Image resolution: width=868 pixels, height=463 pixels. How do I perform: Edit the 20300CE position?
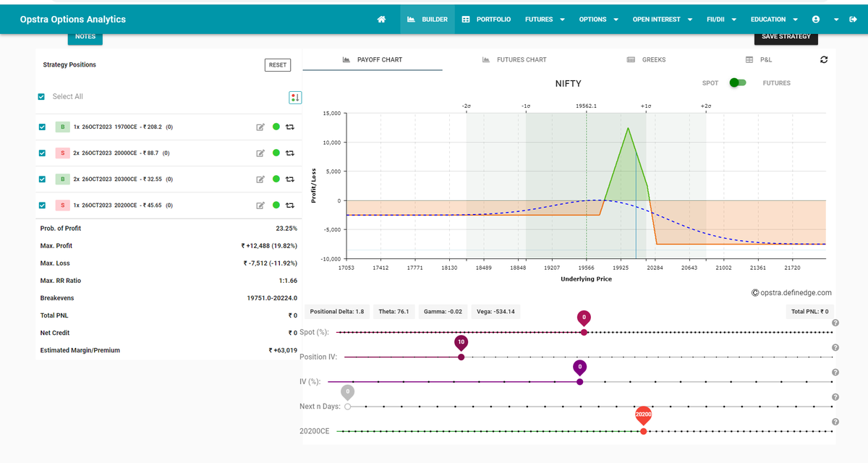(x=260, y=179)
